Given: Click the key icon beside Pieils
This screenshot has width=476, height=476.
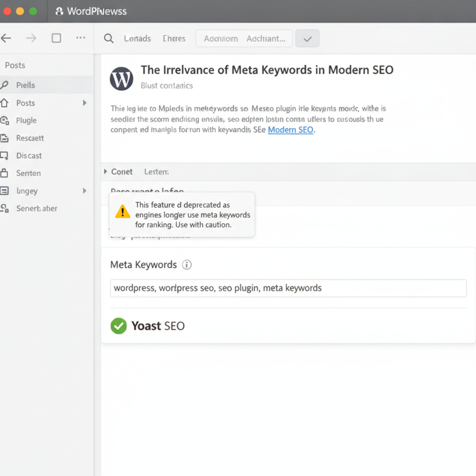Looking at the screenshot, I should 4,85.
